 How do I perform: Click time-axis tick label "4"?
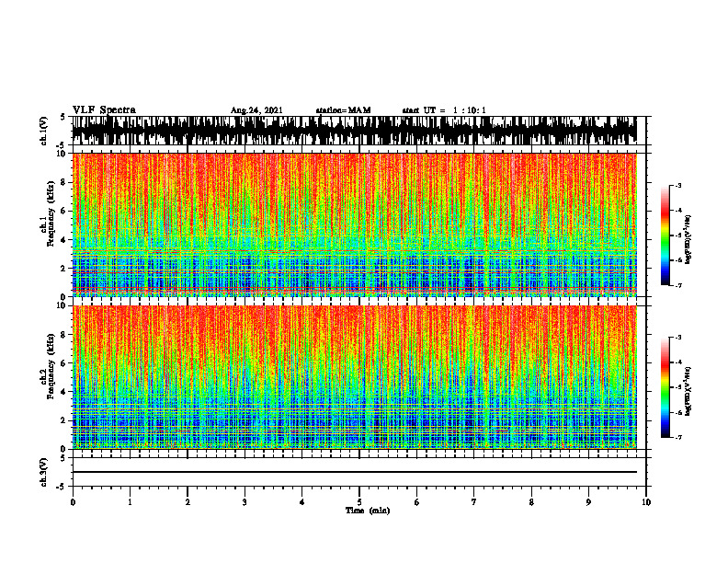[302, 502]
